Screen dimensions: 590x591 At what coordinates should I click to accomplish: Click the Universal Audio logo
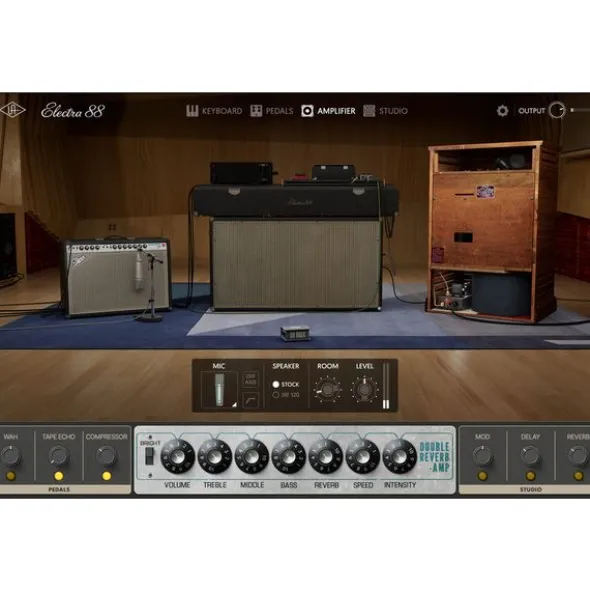[x=12, y=110]
